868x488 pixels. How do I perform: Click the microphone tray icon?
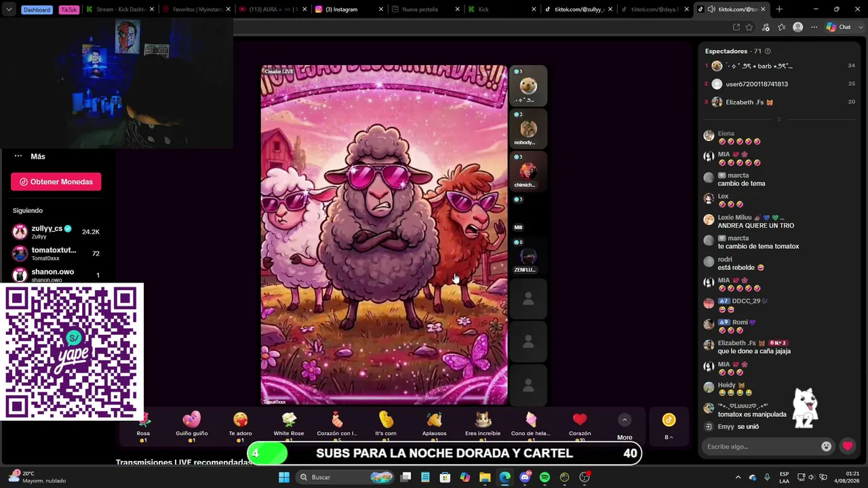[767, 477]
